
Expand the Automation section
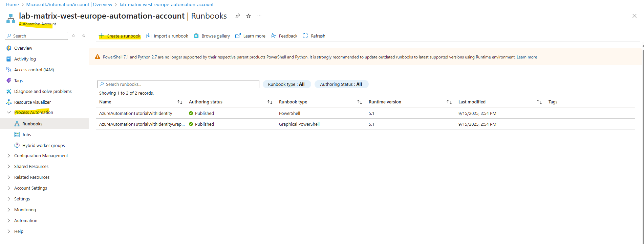(x=26, y=220)
